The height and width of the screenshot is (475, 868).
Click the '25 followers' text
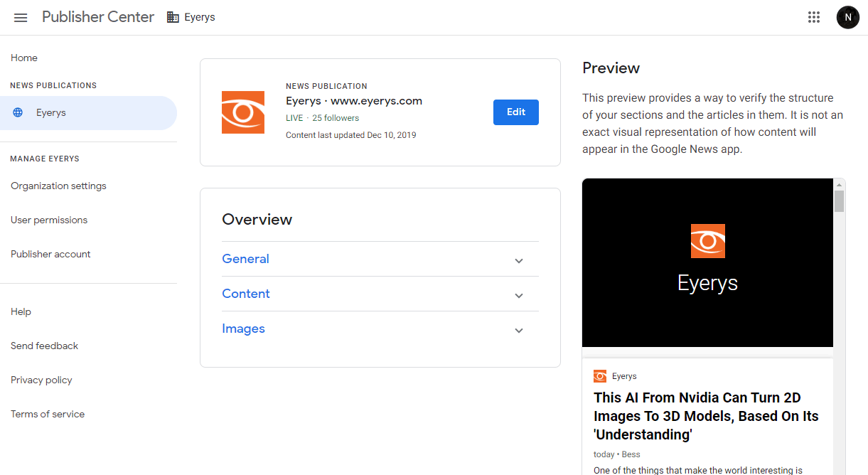point(336,118)
